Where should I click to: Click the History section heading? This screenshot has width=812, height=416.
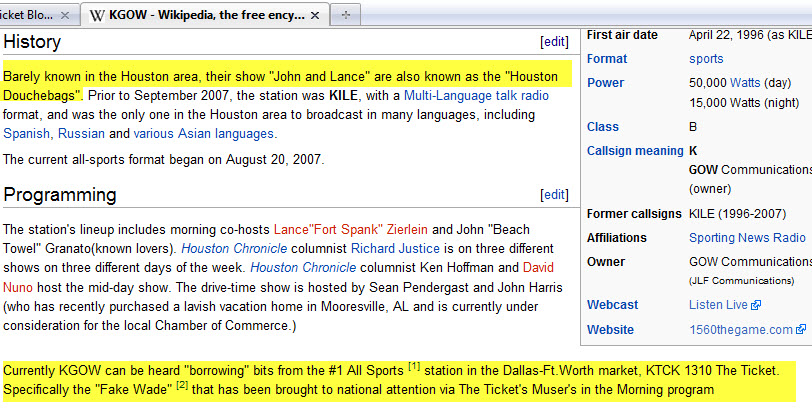coord(32,41)
